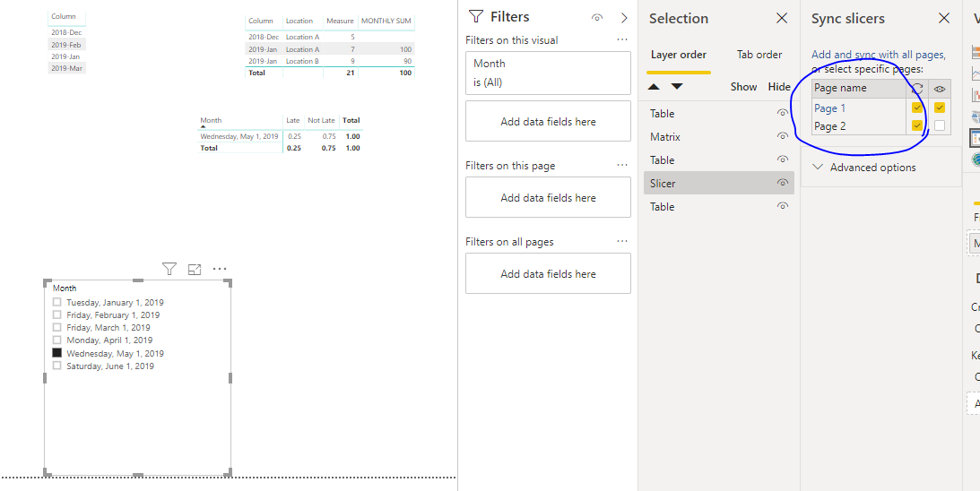Sort by the Measure column header
Image resolution: width=980 pixels, height=491 pixels.
coord(340,22)
